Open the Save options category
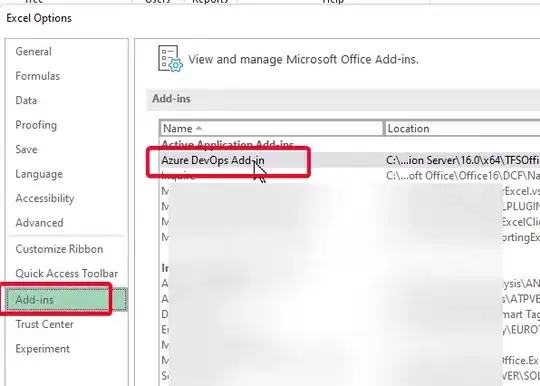This screenshot has width=540, height=386. [x=27, y=149]
